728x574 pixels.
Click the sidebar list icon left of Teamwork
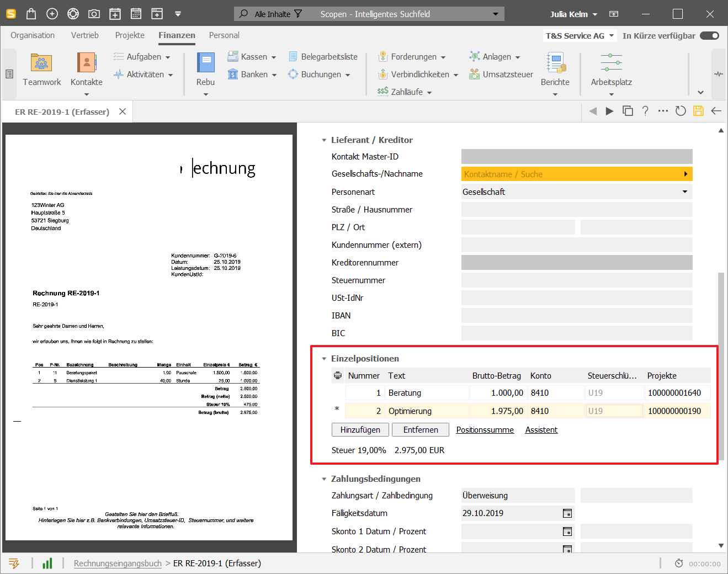coord(9,74)
